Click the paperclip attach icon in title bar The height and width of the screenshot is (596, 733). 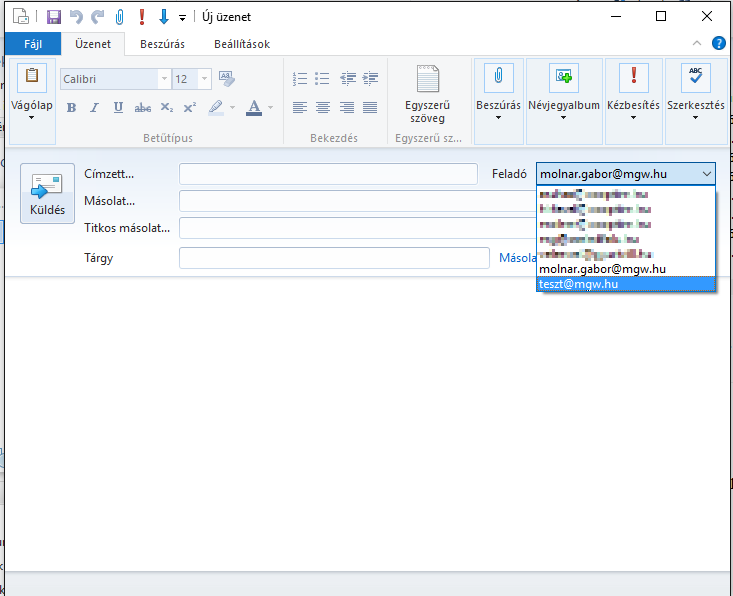(120, 17)
